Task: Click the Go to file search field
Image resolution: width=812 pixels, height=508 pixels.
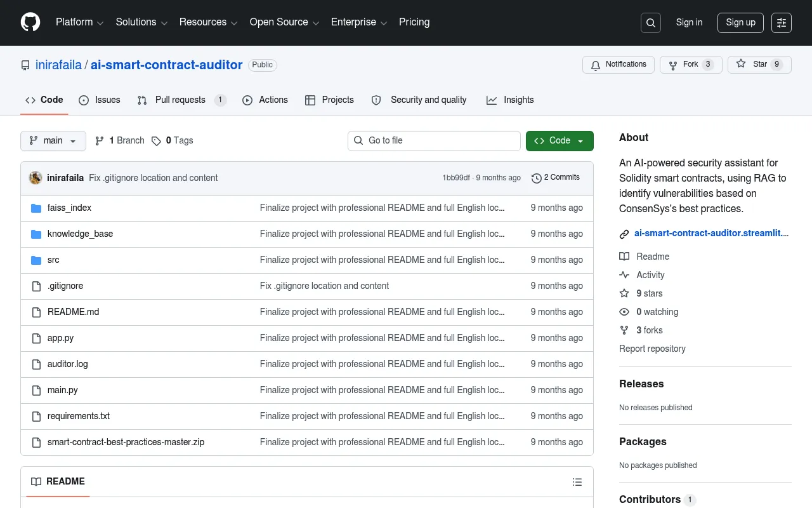Action: pyautogui.click(x=434, y=141)
